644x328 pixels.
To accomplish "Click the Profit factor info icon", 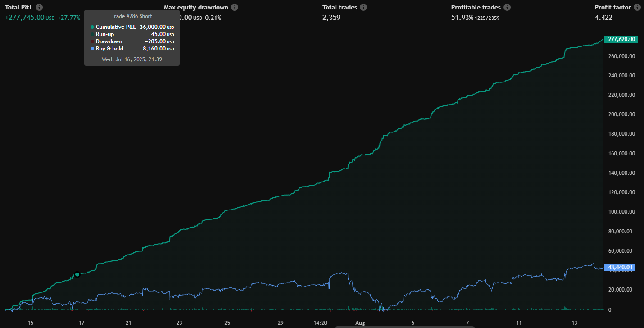I will coord(637,8).
